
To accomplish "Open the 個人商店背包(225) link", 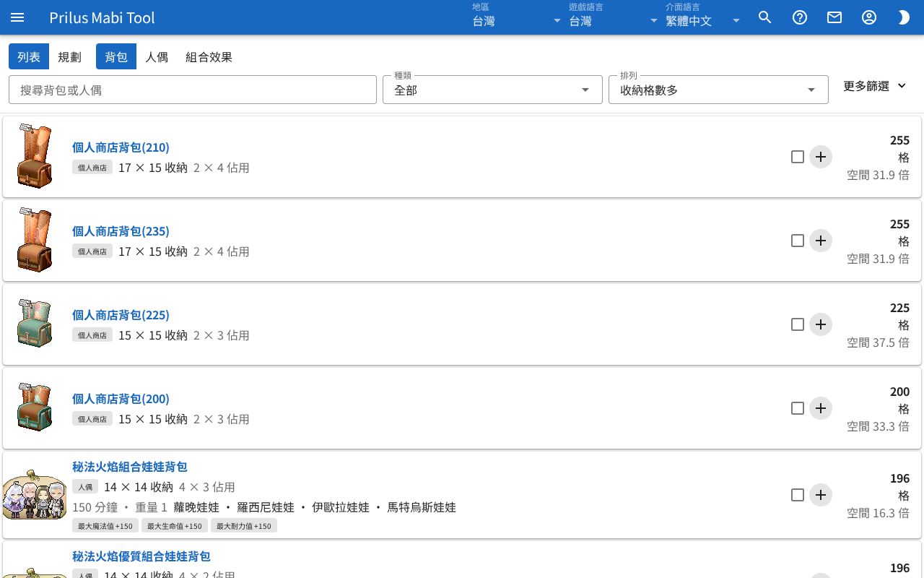I will pos(121,315).
